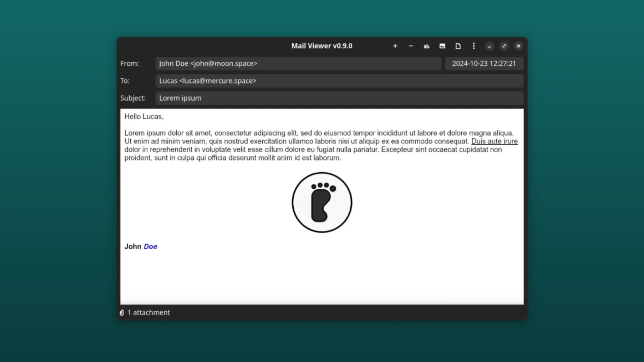Click the From: label
Image resolution: width=644 pixels, height=362 pixels.
pyautogui.click(x=130, y=64)
